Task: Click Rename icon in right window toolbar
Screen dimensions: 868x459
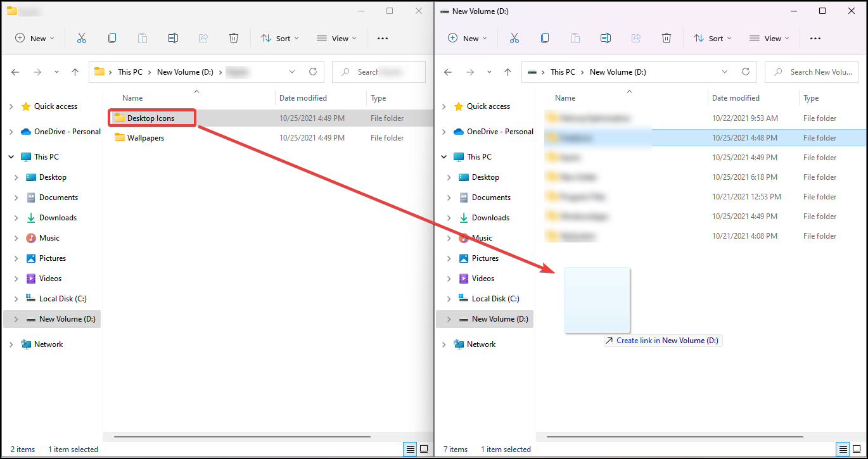Action: tap(606, 38)
